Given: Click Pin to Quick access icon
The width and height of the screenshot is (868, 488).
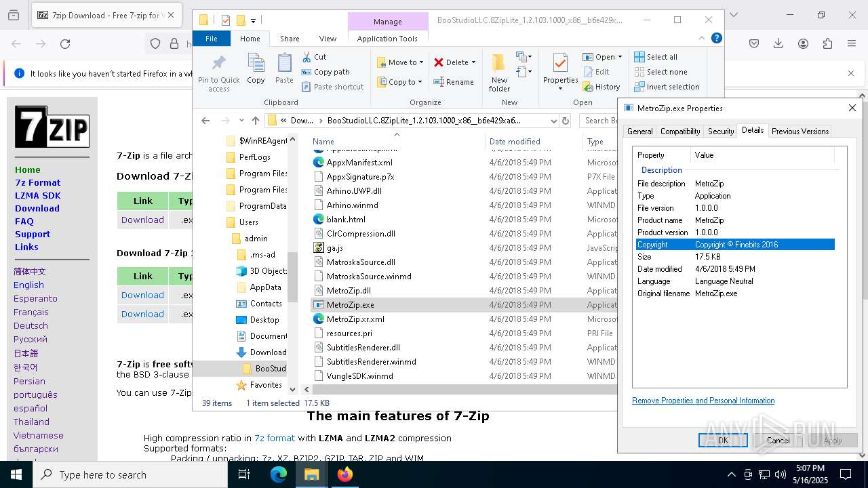Looking at the screenshot, I should point(218,73).
